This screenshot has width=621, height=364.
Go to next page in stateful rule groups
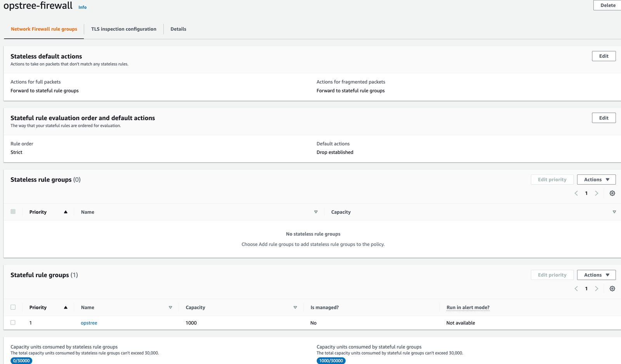(597, 288)
